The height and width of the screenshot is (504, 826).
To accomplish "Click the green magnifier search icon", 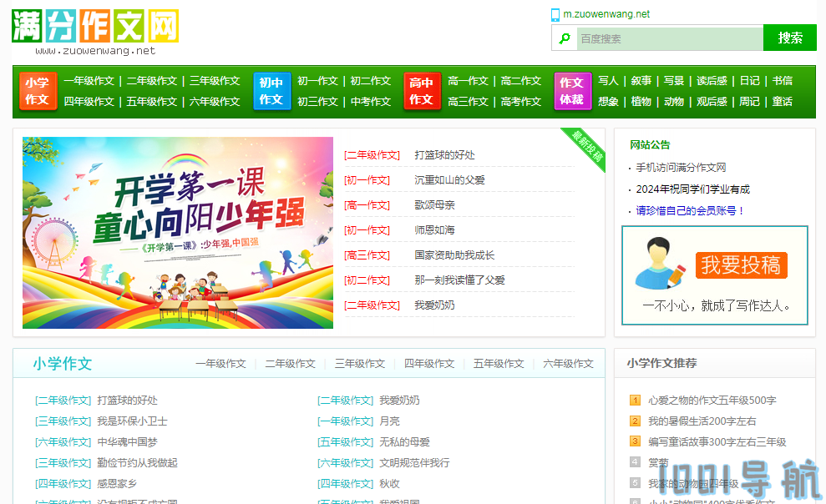I will tap(565, 38).
